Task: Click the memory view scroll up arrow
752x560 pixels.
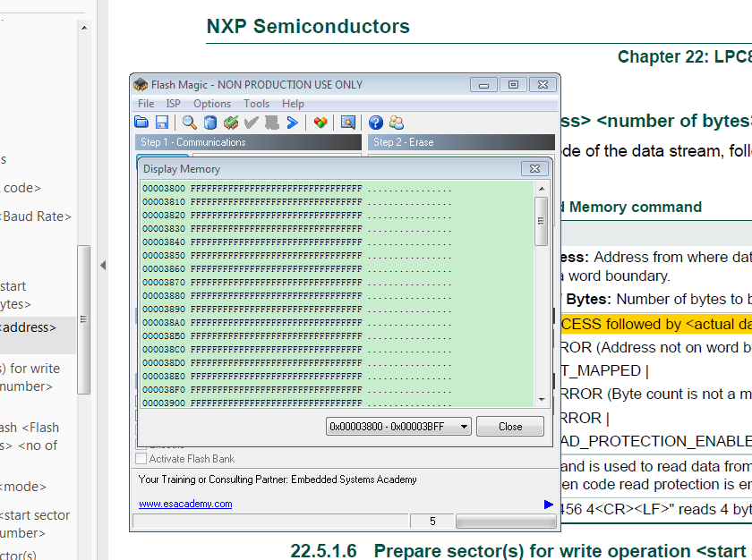Action: click(542, 189)
